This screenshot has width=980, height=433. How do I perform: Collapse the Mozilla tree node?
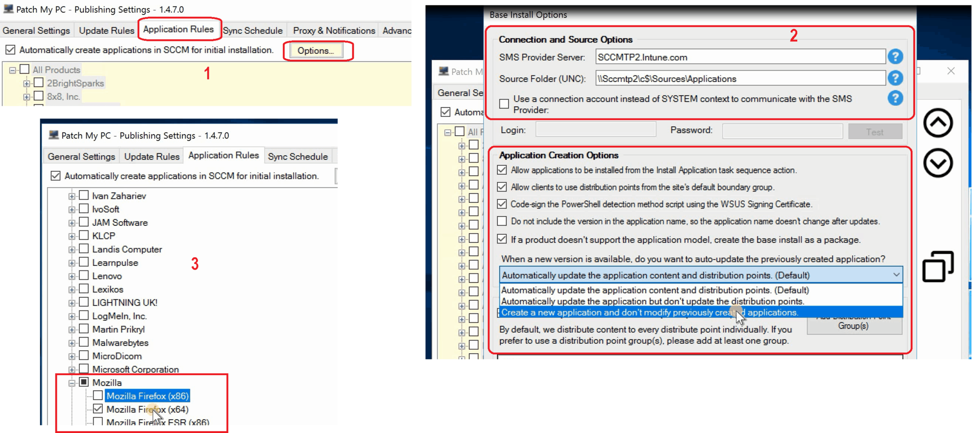(72, 383)
